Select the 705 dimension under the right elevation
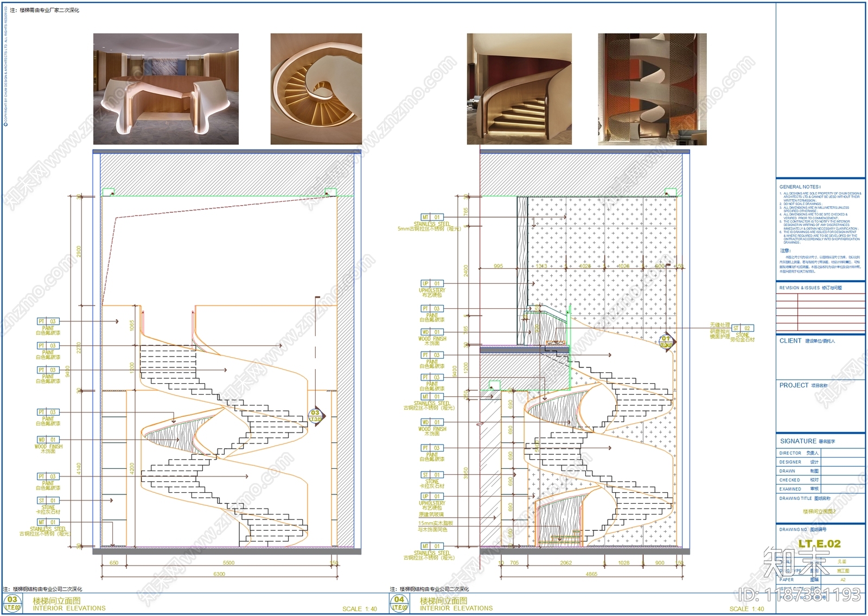Image resolution: width=868 pixels, height=616 pixels. click(514, 563)
